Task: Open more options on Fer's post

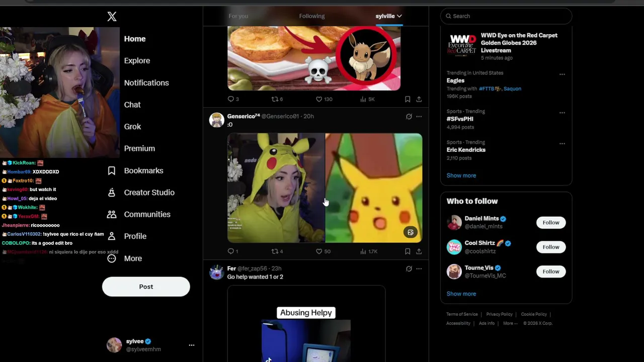Action: tap(419, 269)
